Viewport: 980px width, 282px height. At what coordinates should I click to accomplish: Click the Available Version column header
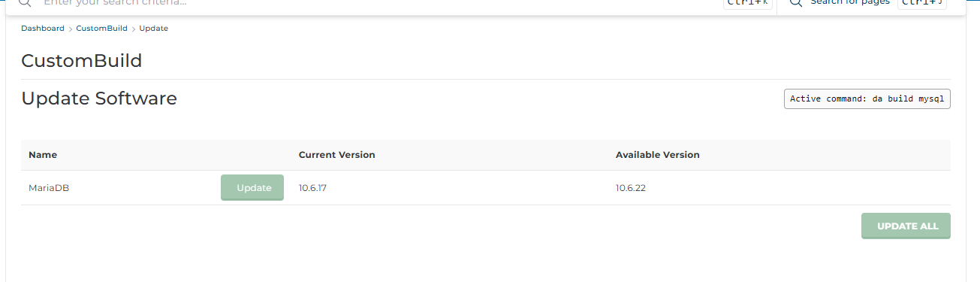[x=658, y=155]
